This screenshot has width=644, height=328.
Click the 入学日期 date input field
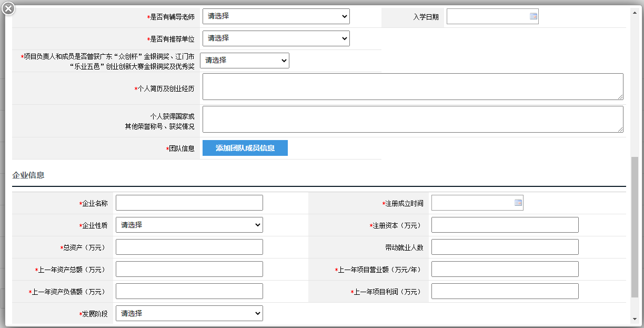(492, 16)
